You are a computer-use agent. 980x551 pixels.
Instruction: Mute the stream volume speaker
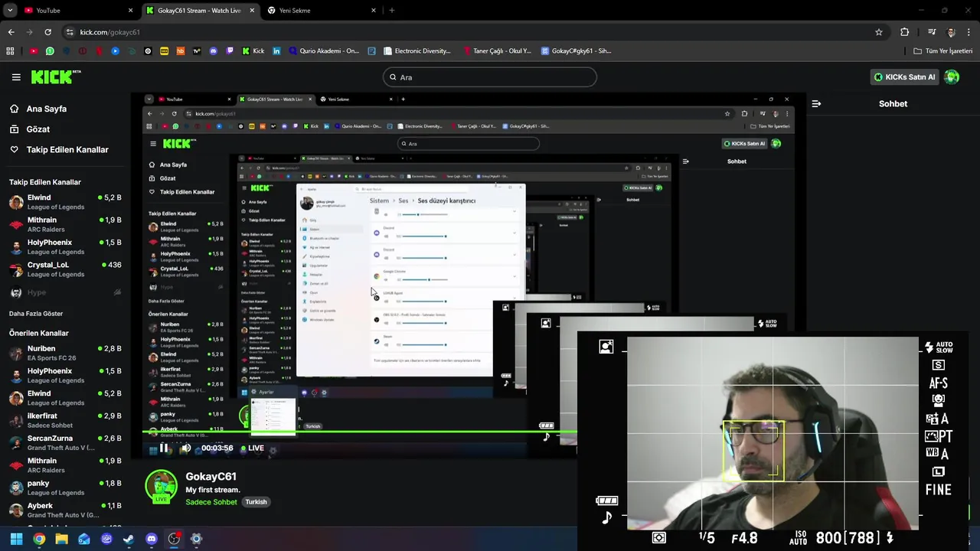[185, 448]
